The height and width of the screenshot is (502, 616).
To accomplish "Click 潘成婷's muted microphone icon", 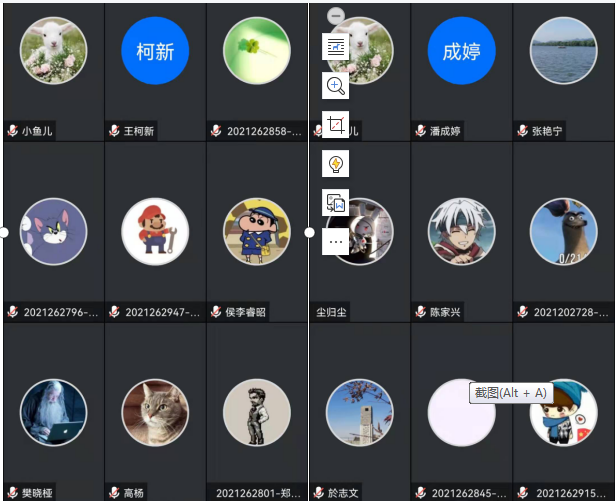I will coord(420,130).
